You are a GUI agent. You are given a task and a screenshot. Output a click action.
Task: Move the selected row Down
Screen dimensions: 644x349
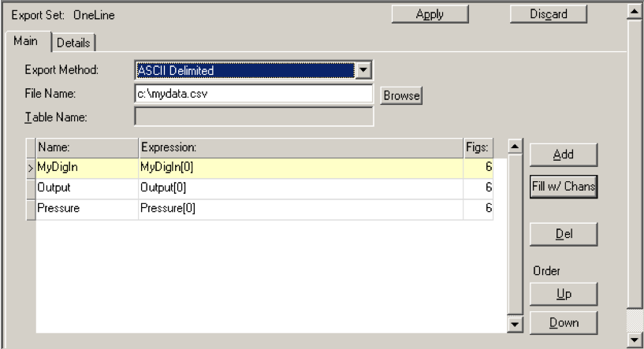(x=563, y=322)
